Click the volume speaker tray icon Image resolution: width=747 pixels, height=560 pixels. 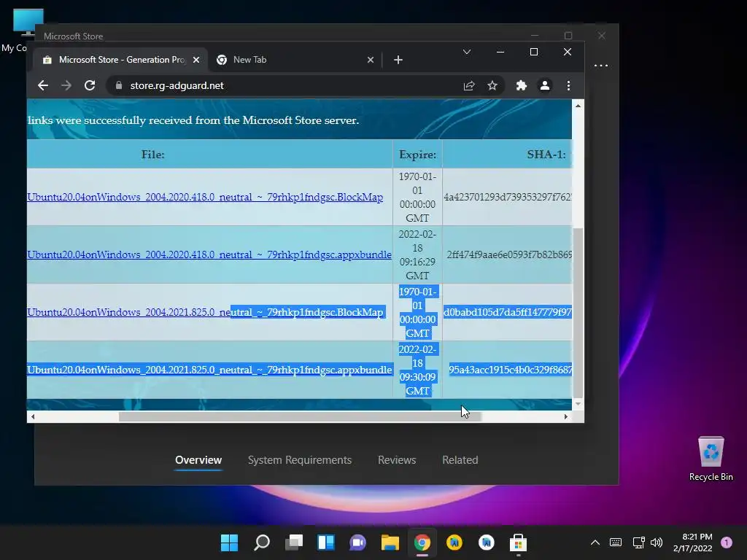point(657,542)
